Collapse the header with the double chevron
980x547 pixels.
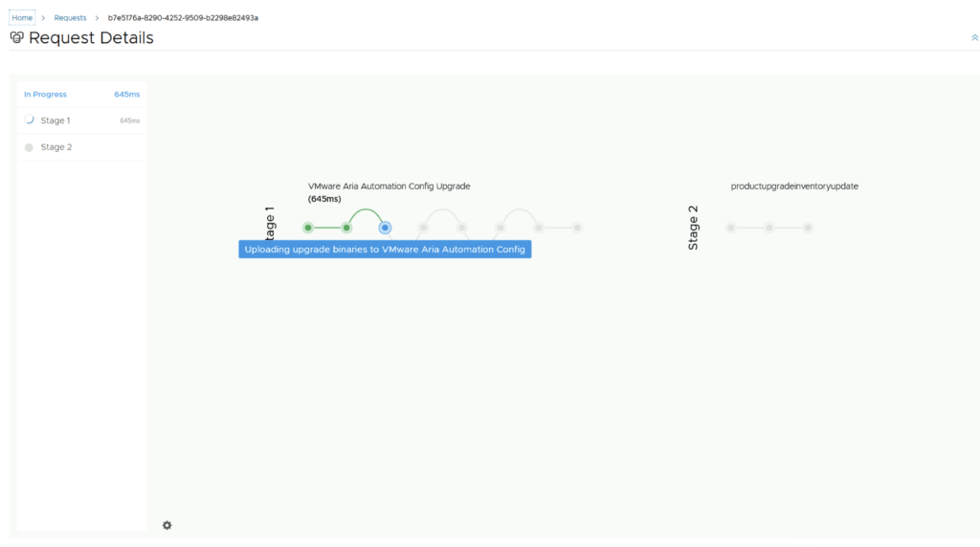point(974,38)
